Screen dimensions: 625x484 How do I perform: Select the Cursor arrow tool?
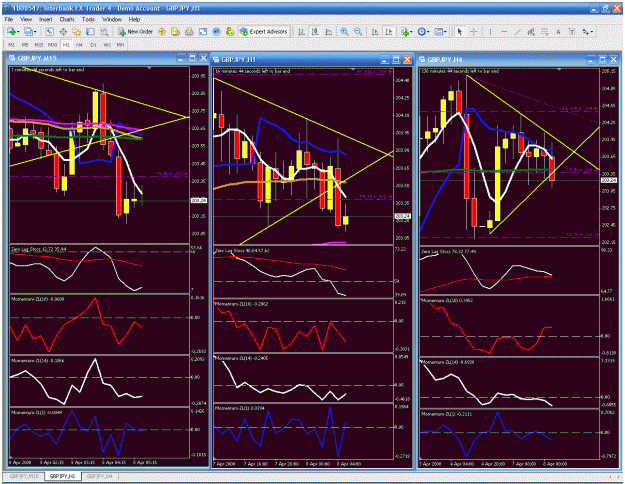460,31
